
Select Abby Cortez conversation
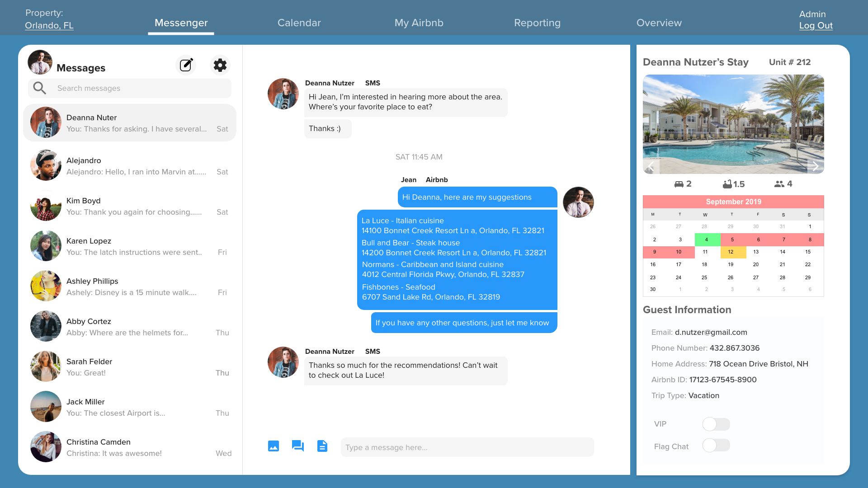pos(130,326)
